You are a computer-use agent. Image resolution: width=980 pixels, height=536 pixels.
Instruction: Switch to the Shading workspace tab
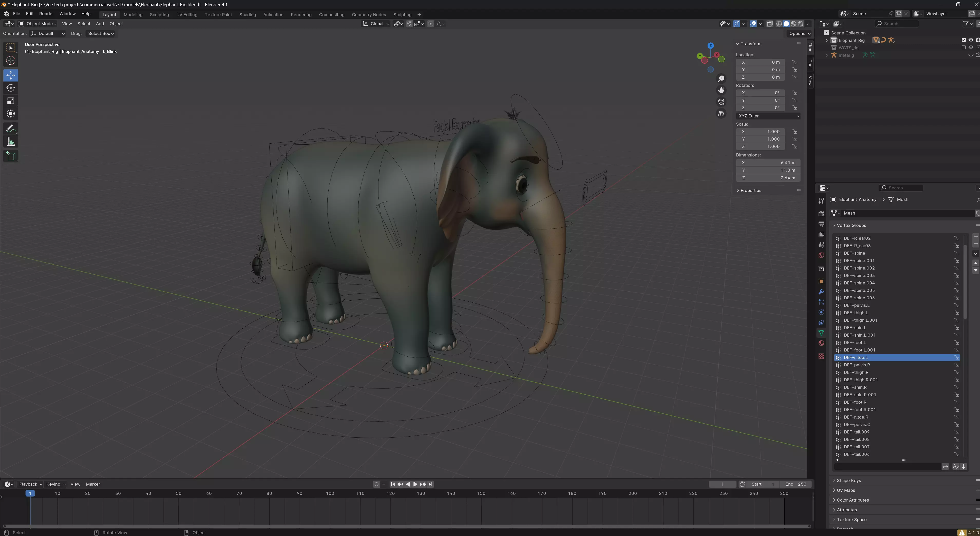pyautogui.click(x=247, y=14)
